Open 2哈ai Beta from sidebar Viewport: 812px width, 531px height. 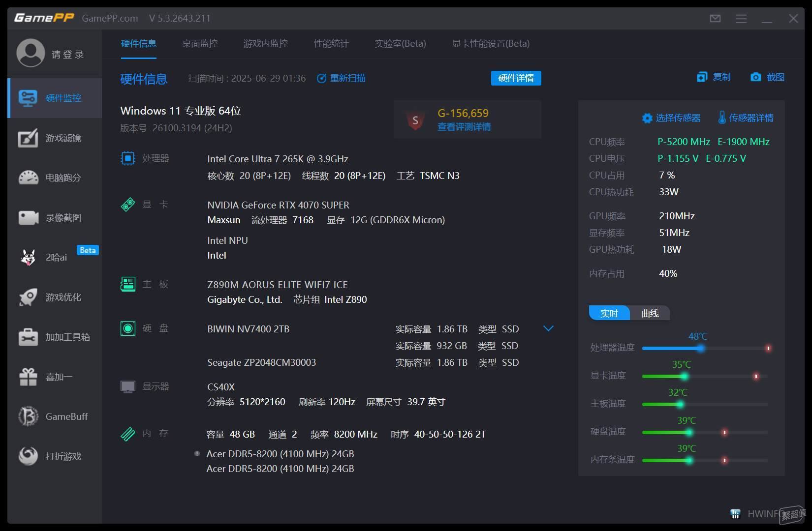(55, 257)
